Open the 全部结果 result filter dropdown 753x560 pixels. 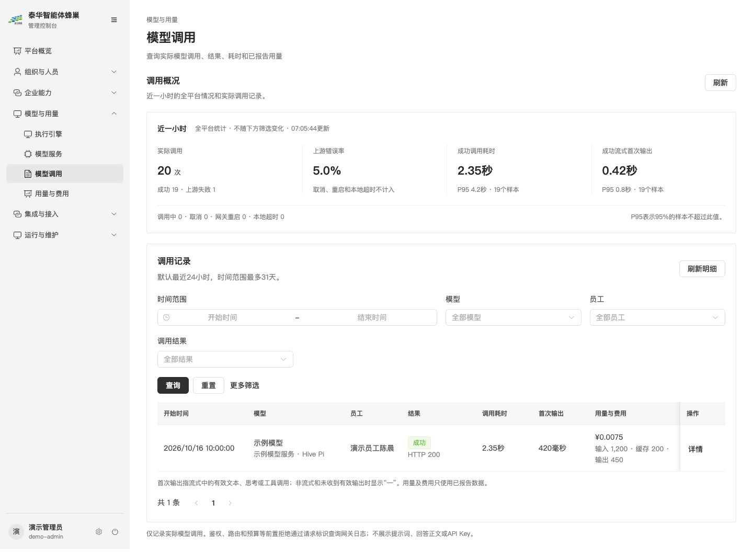(225, 359)
